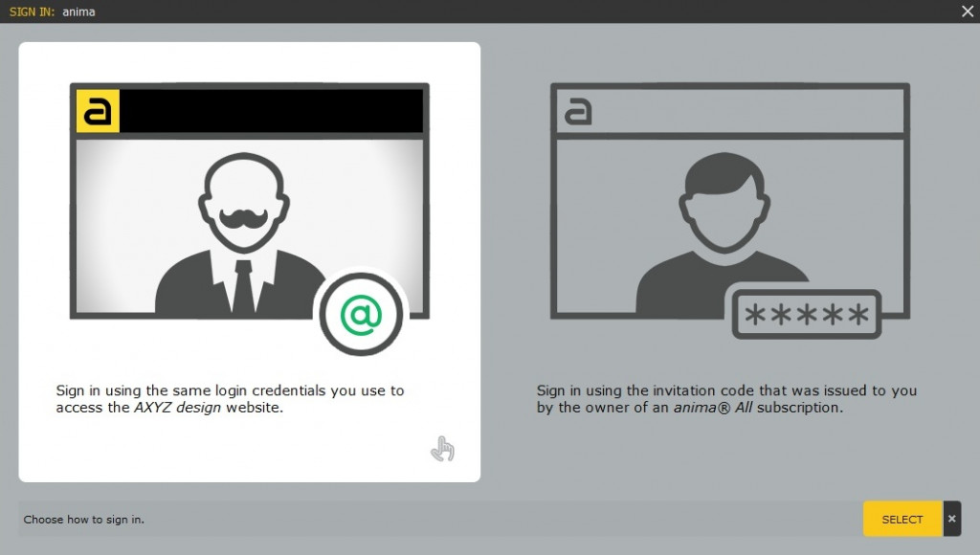Screen dimensions: 980x555
Task: Click the asterisk password box icon
Action: pos(806,314)
